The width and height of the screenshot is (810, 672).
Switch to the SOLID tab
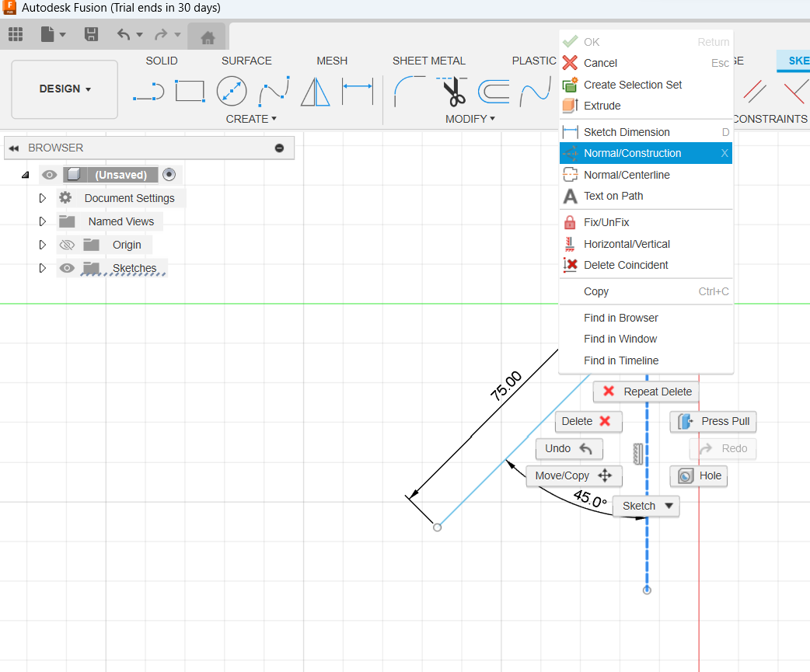pos(162,61)
